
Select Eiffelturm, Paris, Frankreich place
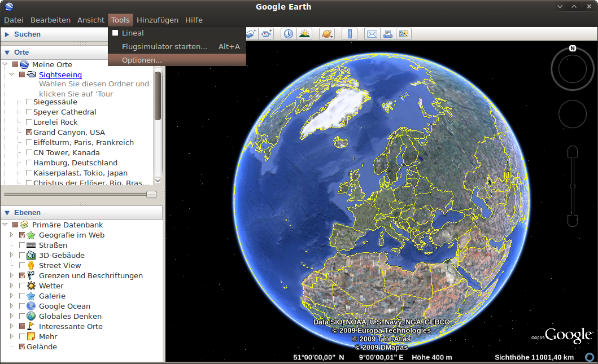point(84,143)
